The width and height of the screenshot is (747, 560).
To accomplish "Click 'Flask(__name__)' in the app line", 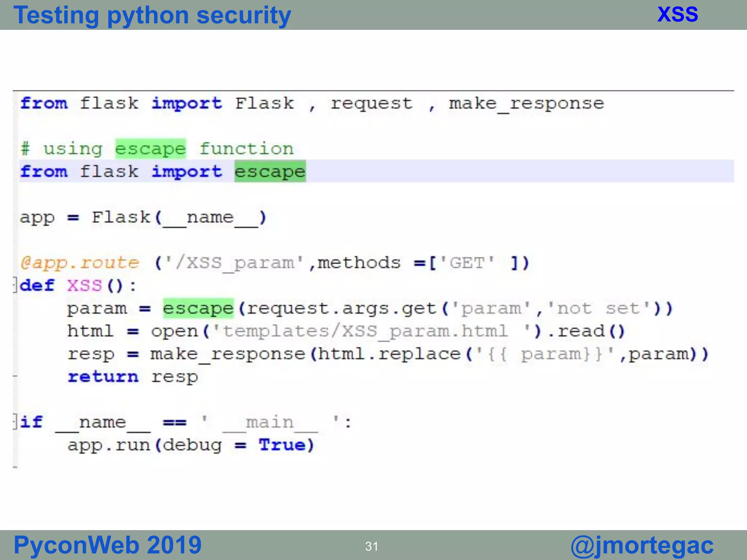I will click(179, 218).
